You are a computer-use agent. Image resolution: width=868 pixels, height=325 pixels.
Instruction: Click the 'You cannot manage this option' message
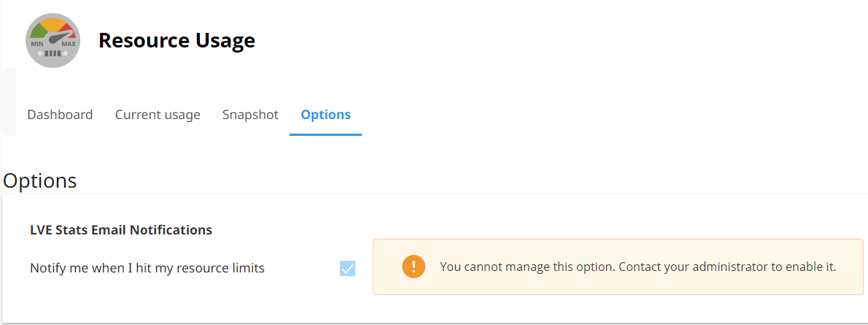click(x=527, y=267)
